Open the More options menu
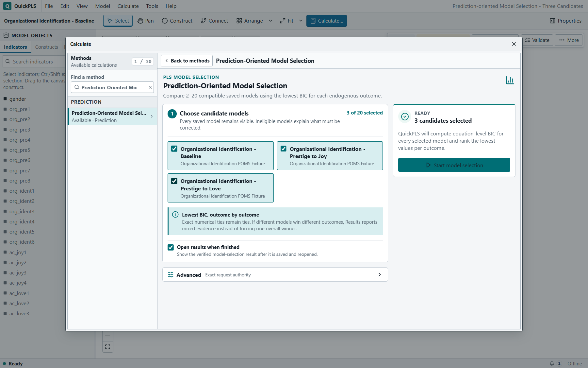The width and height of the screenshot is (588, 368). point(569,40)
